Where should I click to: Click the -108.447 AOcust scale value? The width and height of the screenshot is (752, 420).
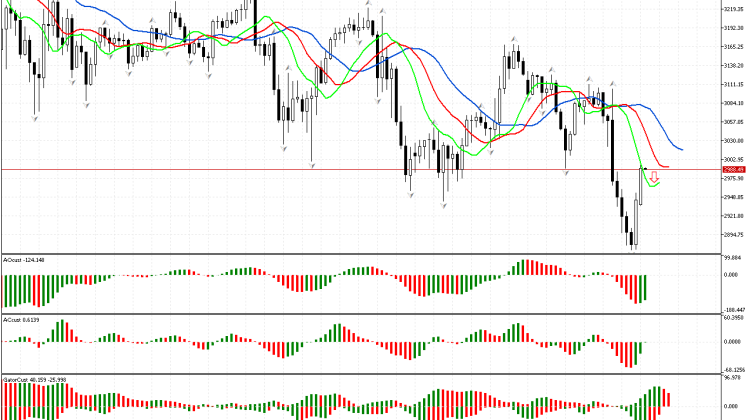(x=734, y=310)
